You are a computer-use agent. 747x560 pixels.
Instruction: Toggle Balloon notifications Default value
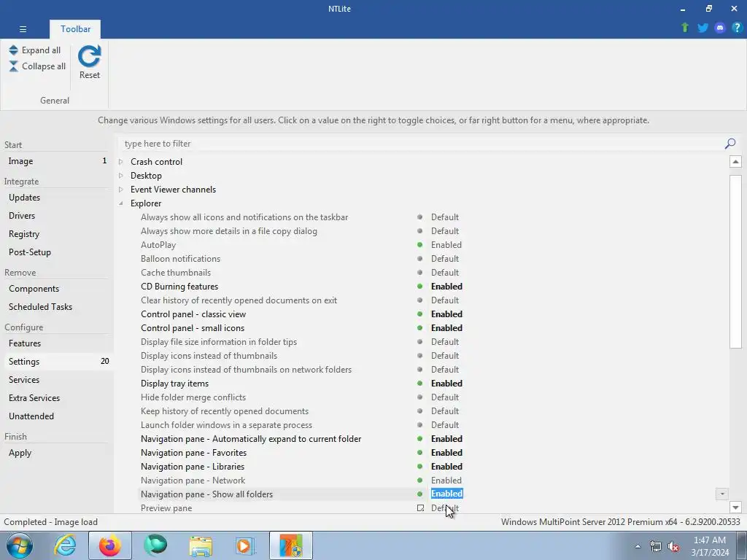[x=445, y=259]
